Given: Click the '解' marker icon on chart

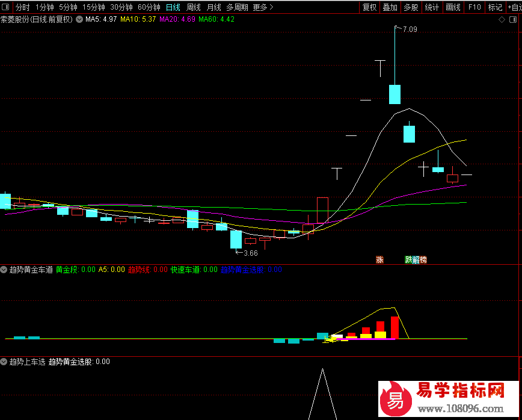Looking at the screenshot, I should tap(416, 260).
